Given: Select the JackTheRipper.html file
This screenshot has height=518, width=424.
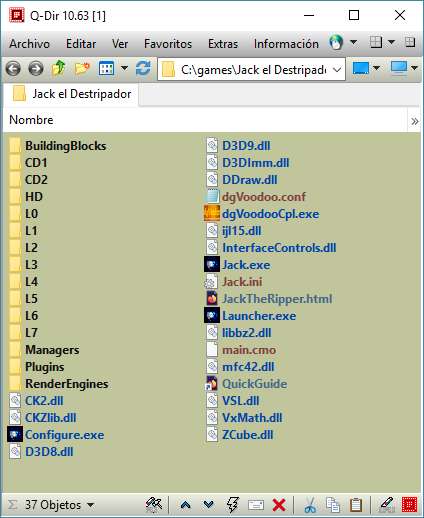Looking at the screenshot, I should (269, 299).
